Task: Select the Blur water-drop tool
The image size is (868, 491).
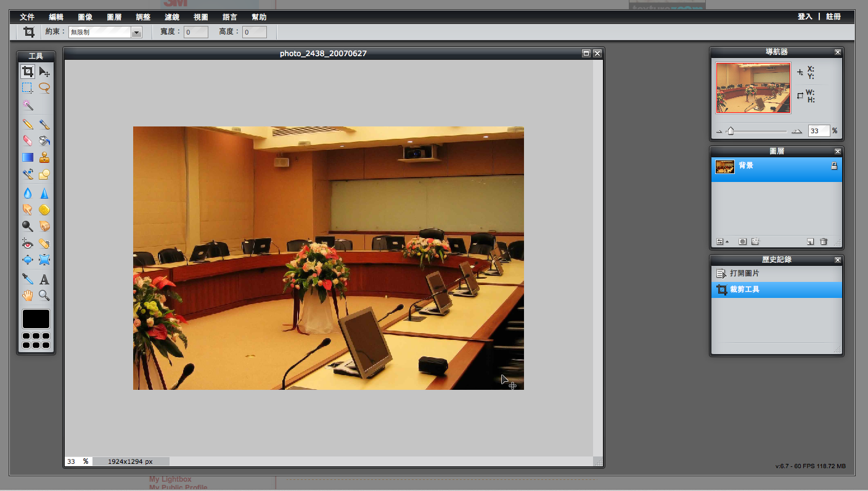Action: coord(28,193)
